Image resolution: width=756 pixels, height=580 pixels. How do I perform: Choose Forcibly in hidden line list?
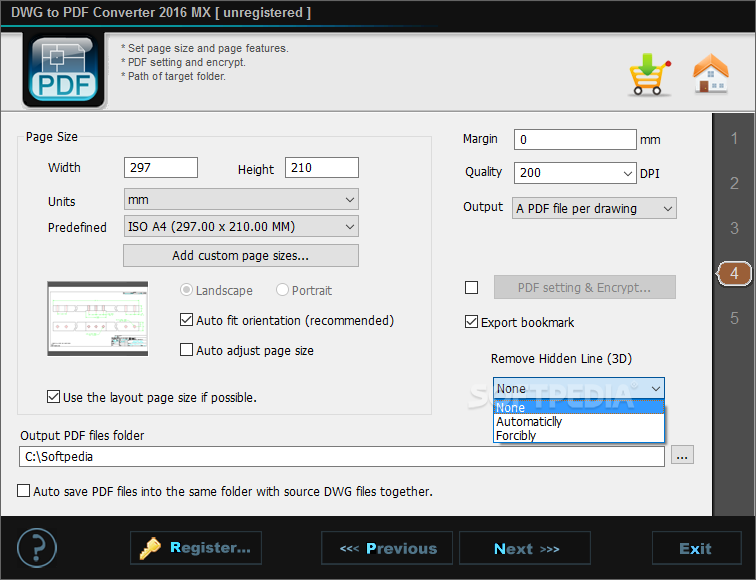pyautogui.click(x=579, y=435)
